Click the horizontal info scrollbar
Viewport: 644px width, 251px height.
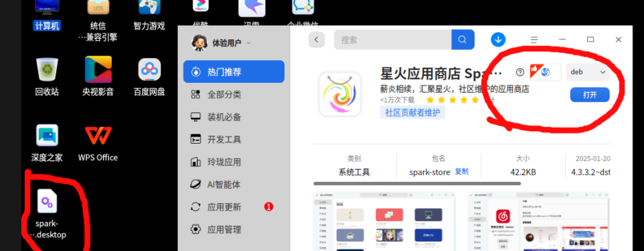(x=417, y=184)
